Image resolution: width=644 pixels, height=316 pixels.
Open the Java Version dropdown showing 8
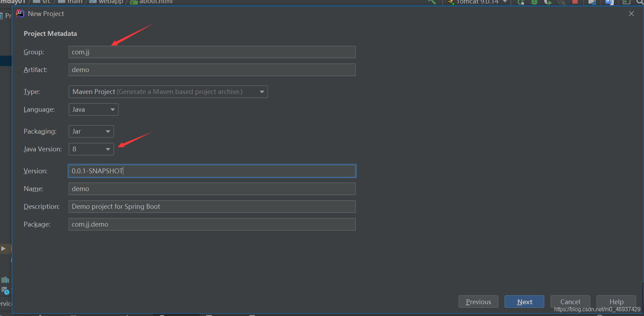click(91, 149)
